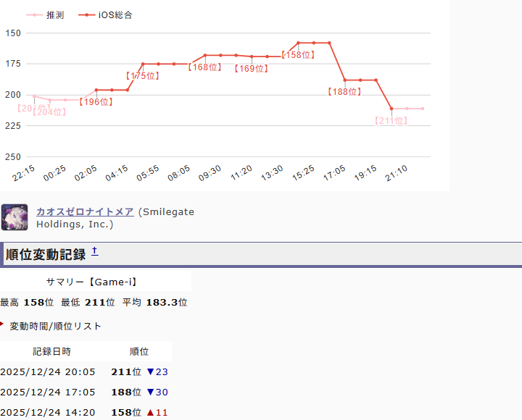Jump to top via 順位変動記録 arrow link
522x420 pixels.
pos(95,251)
